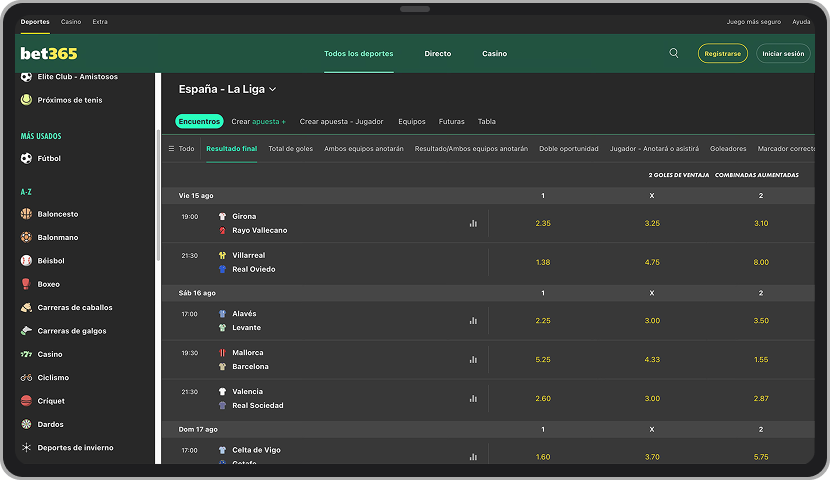Viewport: 830px width, 480px height.
Task: Select Alavés win odds 2.25
Action: (x=543, y=321)
